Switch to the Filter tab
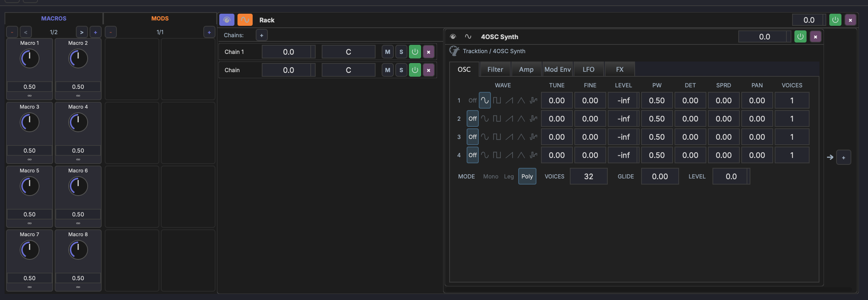The image size is (868, 300). pyautogui.click(x=495, y=69)
